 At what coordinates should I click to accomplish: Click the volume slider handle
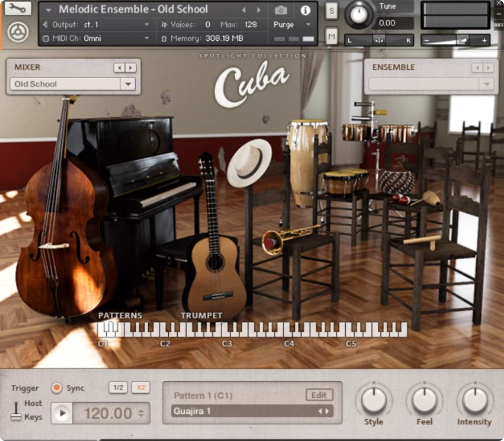coord(462,41)
